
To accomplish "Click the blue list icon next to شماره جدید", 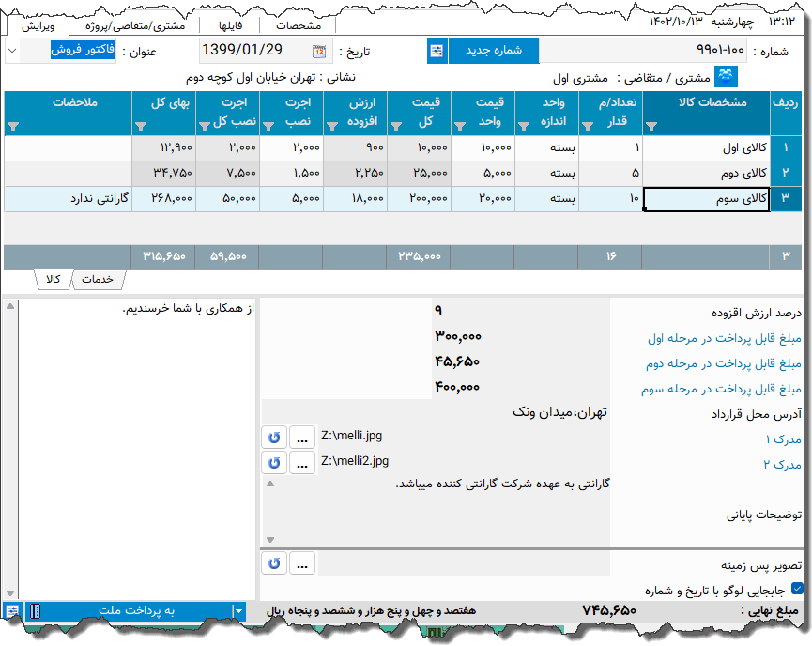I will point(436,51).
